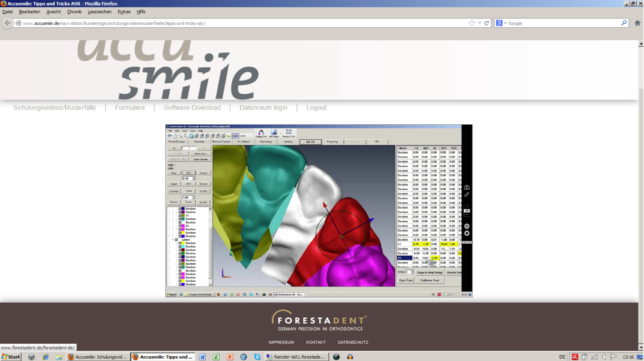Launch Word from the taskbar
The width and height of the screenshot is (644, 361).
202,357
